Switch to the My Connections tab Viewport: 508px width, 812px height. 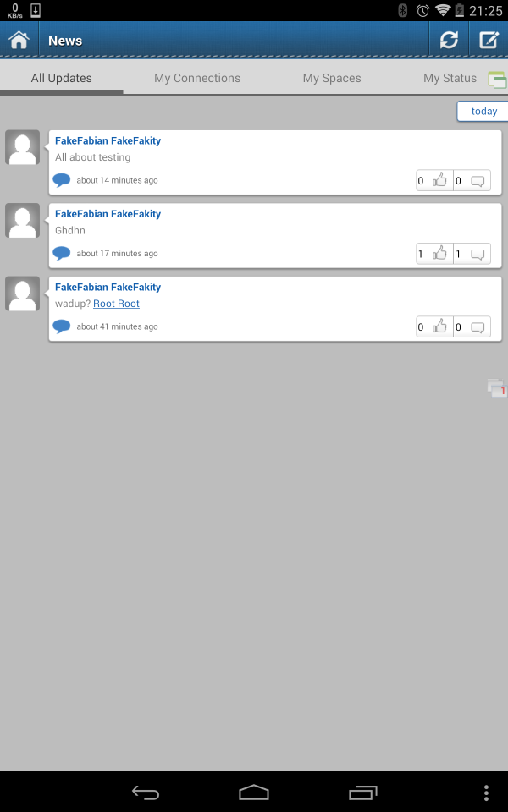[197, 78]
